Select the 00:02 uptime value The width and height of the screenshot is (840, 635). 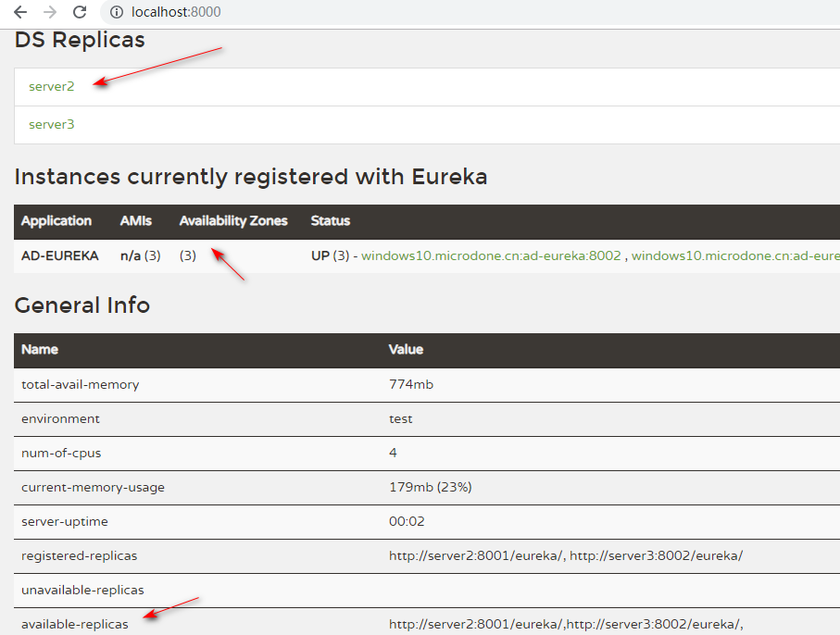point(407,521)
